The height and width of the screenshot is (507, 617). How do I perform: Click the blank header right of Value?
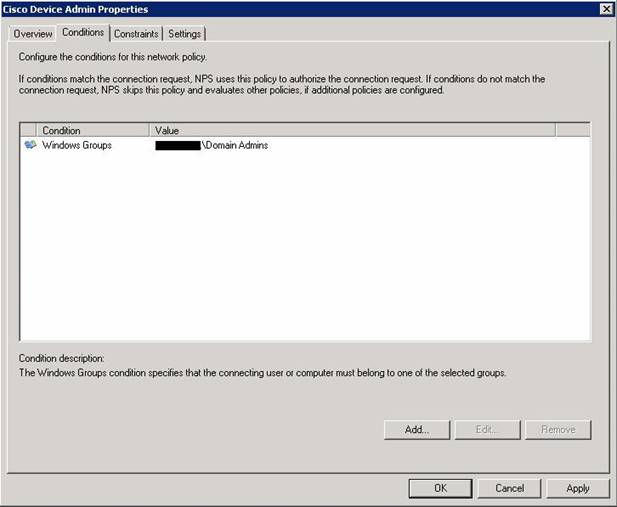[x=572, y=130]
